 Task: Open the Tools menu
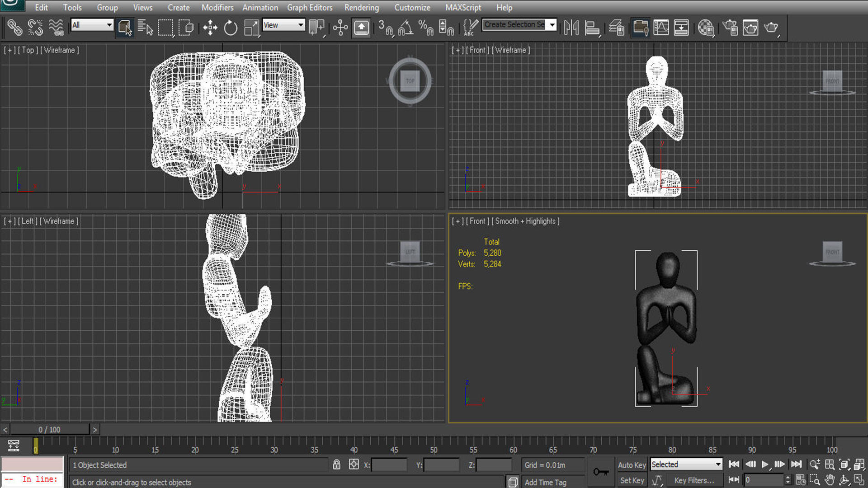pos(72,8)
